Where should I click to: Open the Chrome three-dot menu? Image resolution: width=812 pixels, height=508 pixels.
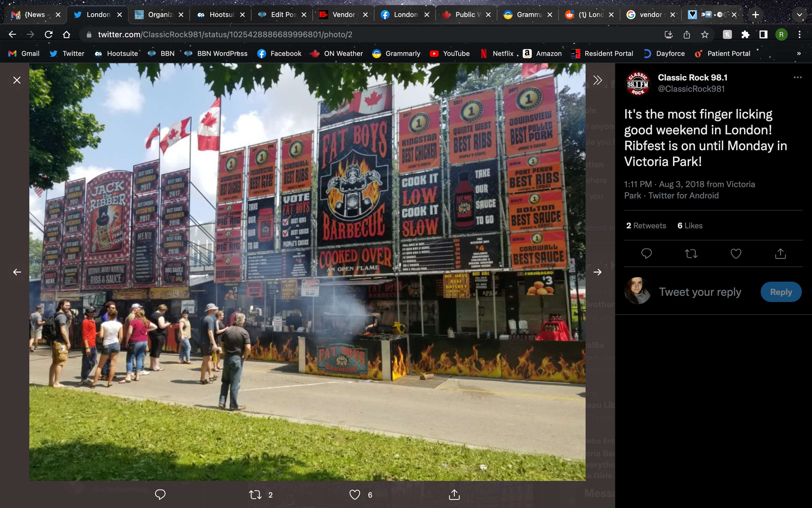[800, 34]
